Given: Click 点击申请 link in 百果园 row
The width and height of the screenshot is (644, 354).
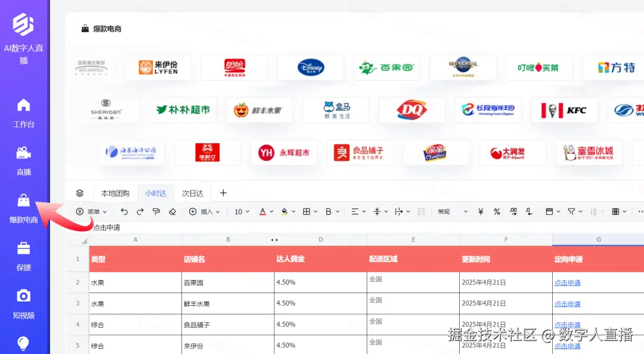Looking at the screenshot, I should pyautogui.click(x=567, y=283).
